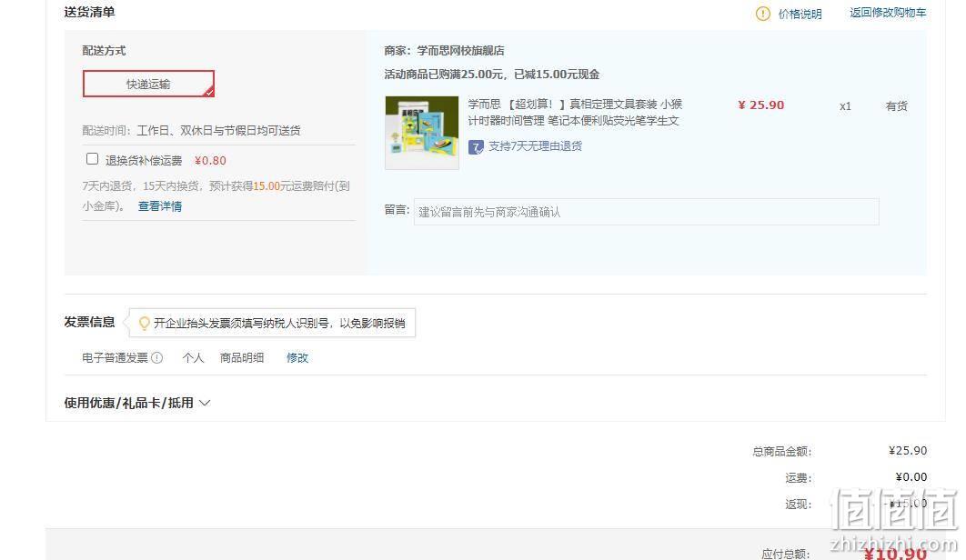The image size is (966, 560).
Task: Focus the 留言 message input field
Action: pos(646,212)
